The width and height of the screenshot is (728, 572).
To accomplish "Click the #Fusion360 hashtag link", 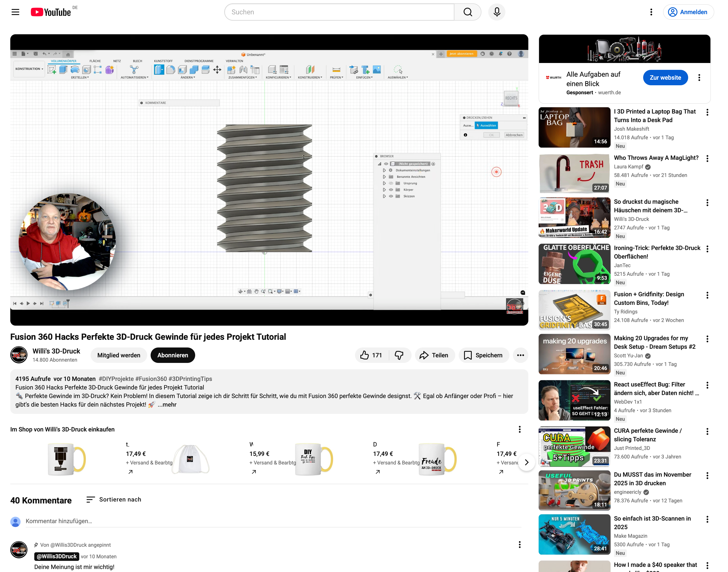I will coord(151,379).
